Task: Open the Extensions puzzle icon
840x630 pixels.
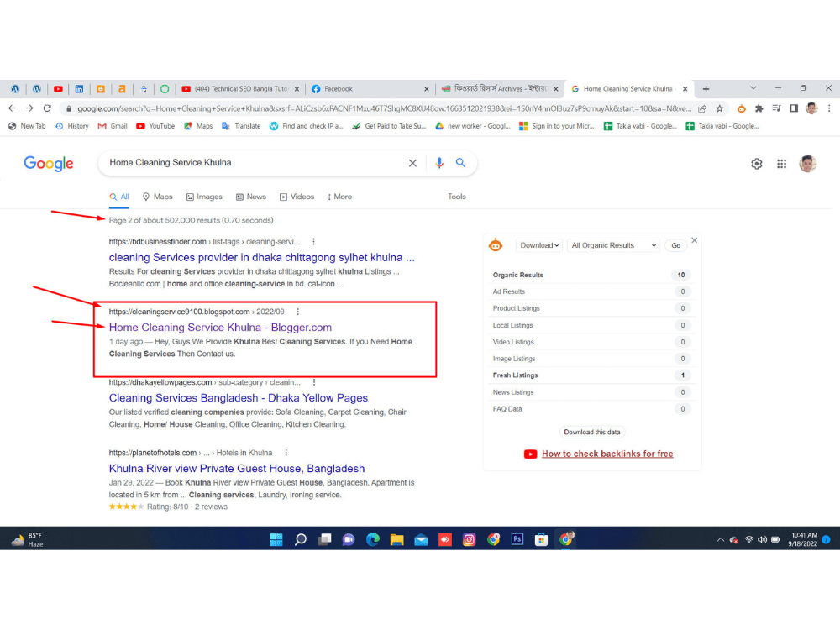Action: [x=759, y=108]
